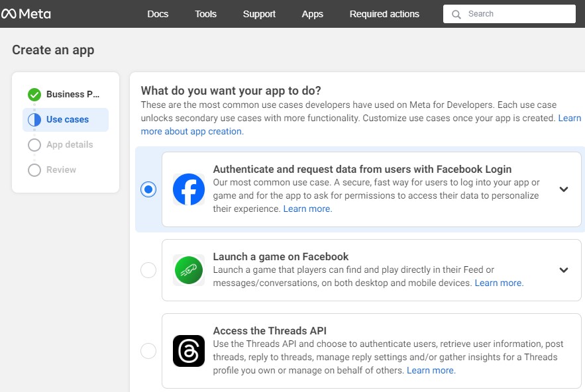Click the green checkmark beside Business P...

[x=34, y=94]
